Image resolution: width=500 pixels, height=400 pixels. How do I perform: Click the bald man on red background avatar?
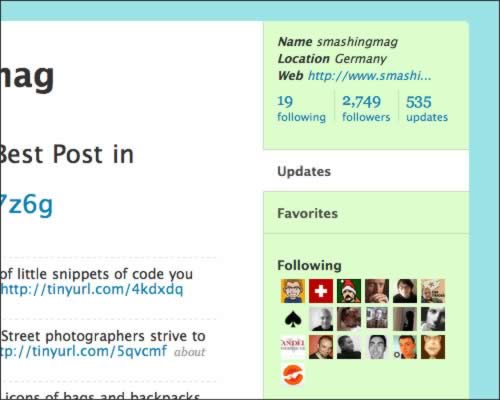pyautogui.click(x=321, y=347)
